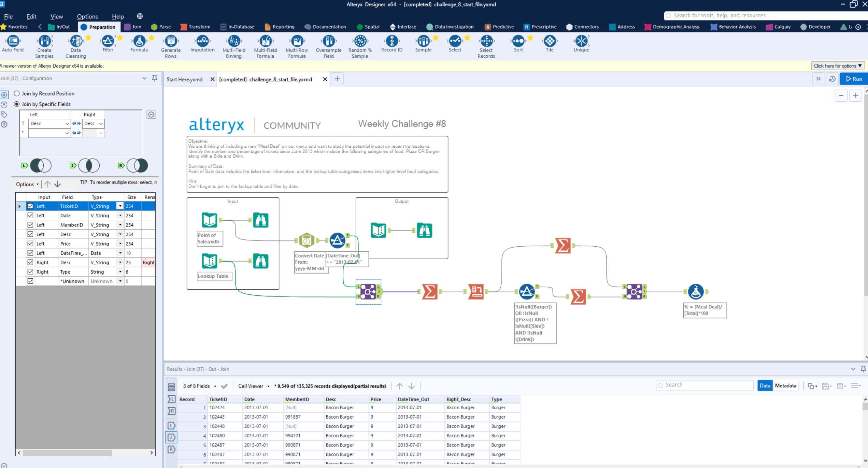Select Join by Record Position radio button
Image resolution: width=868 pixels, height=468 pixels.
[16, 93]
